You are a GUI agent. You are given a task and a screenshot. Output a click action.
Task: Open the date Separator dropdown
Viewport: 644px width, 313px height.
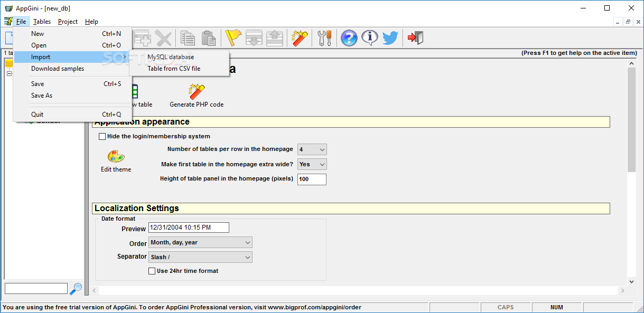coord(200,257)
